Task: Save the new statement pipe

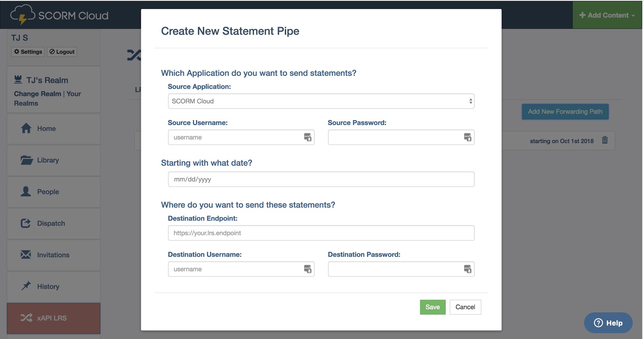Action: pos(432,307)
